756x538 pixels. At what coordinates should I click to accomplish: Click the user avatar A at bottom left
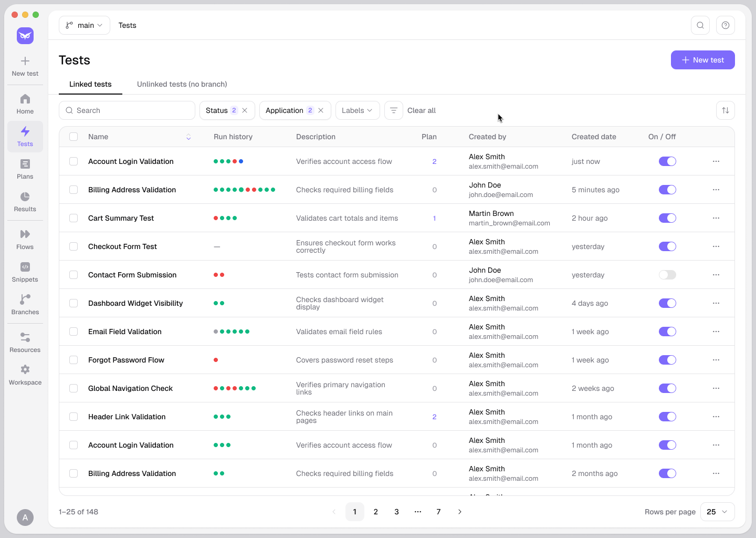[25, 518]
